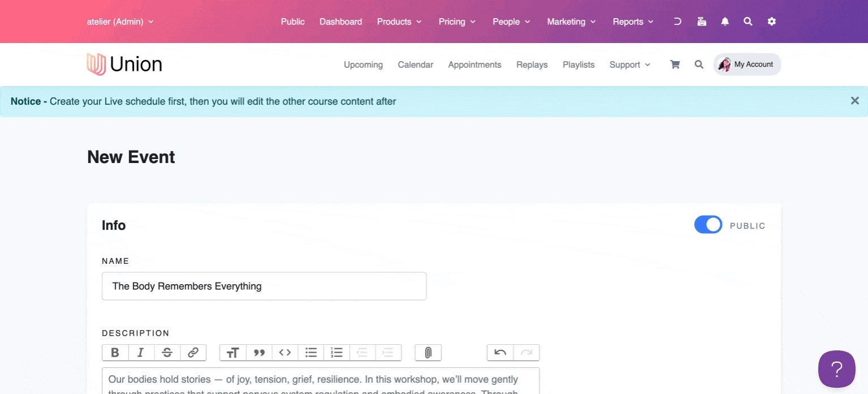Open the Reports dropdown menu
The width and height of the screenshot is (868, 394).
633,22
